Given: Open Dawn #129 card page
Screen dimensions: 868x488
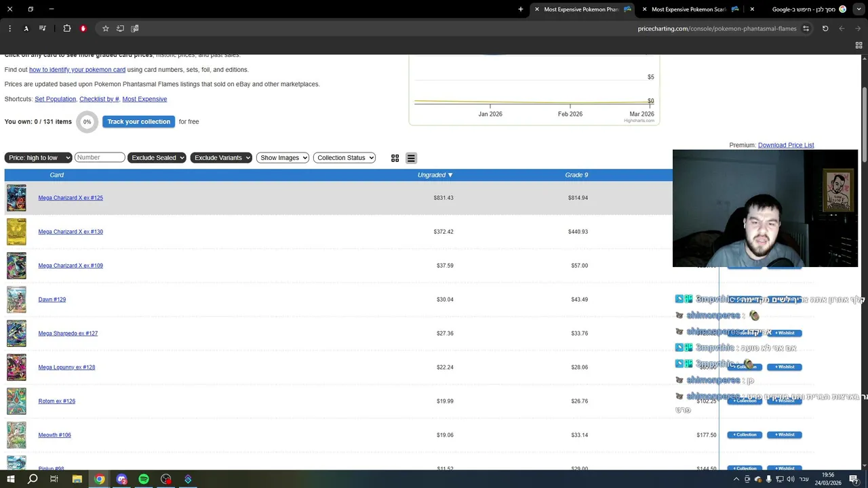Looking at the screenshot, I should click(x=52, y=300).
